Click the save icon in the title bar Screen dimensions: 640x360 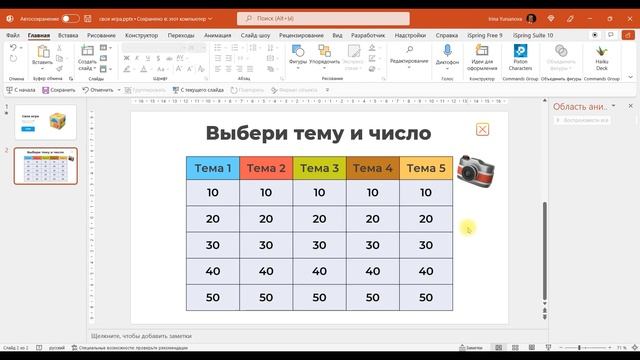pyautogui.click(x=88, y=18)
